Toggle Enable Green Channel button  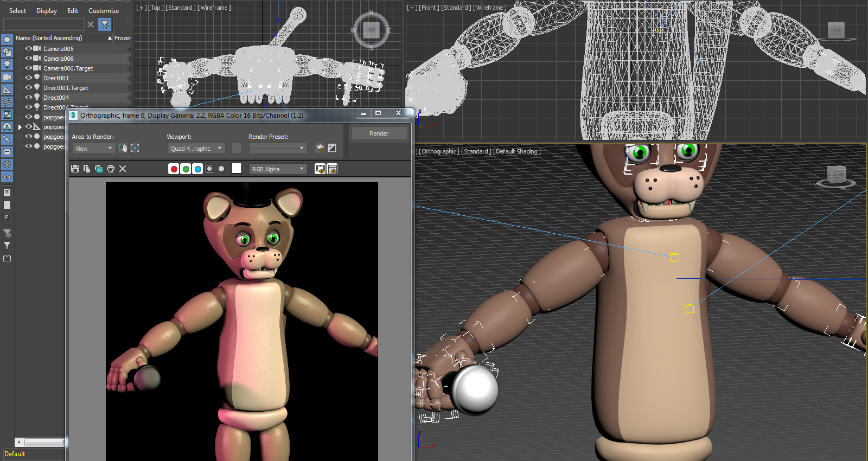click(186, 169)
